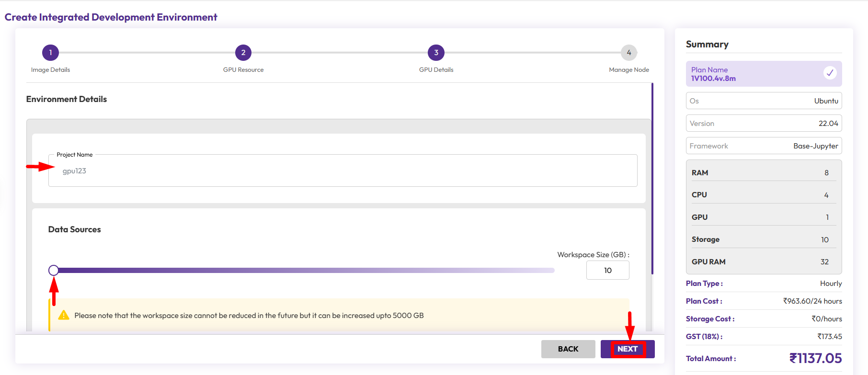Image resolution: width=868 pixels, height=375 pixels.
Task: Click step 1 circle for Image Details
Action: (x=50, y=53)
